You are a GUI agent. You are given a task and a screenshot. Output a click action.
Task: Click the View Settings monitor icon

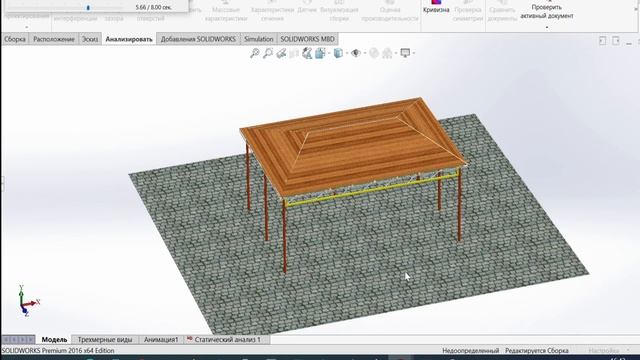(x=405, y=53)
